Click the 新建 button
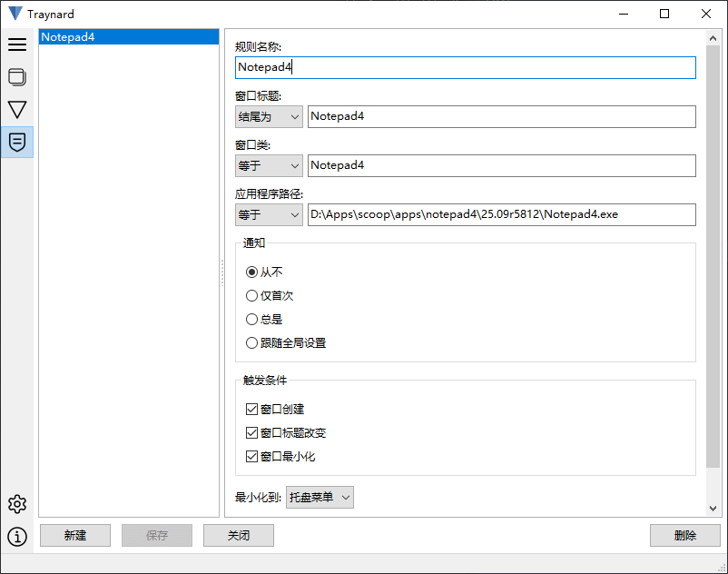728x574 pixels. 75,535
